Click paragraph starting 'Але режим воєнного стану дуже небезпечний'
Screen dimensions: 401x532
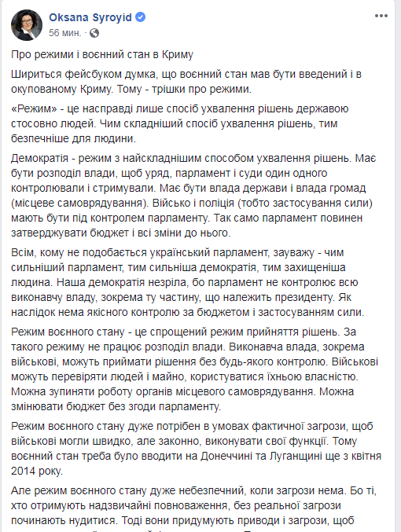point(194,508)
